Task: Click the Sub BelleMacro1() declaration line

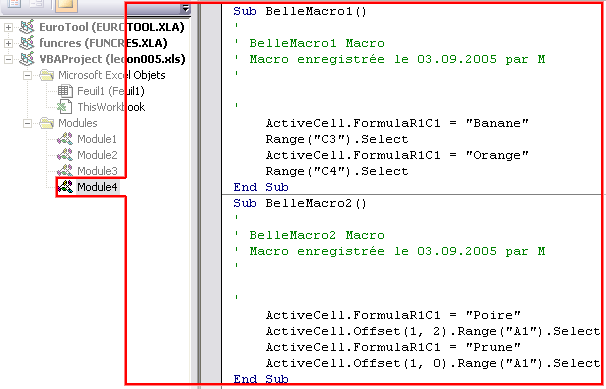Action: pos(300,11)
